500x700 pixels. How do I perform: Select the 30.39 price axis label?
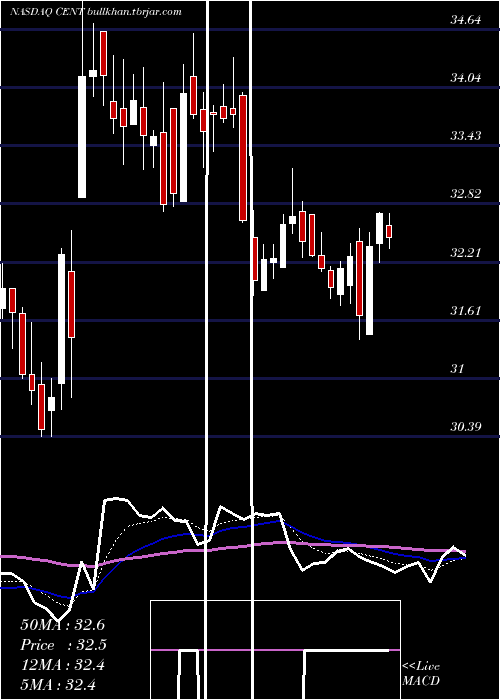click(465, 427)
